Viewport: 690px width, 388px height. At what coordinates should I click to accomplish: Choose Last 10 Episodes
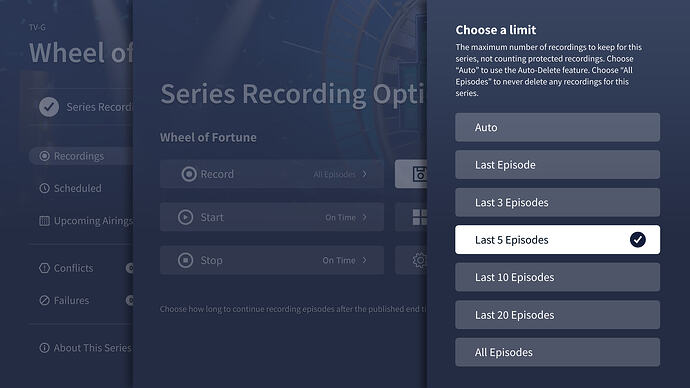(x=558, y=277)
